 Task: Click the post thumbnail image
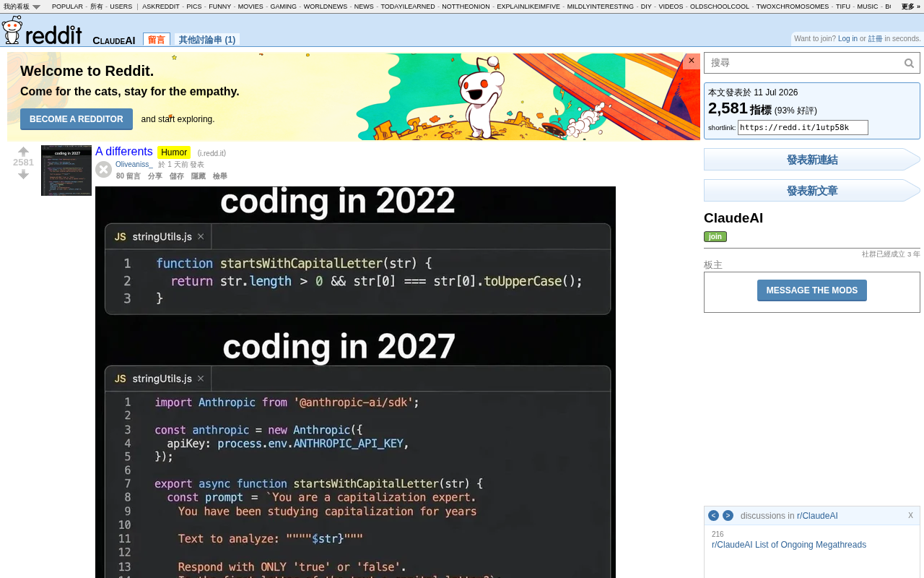coord(66,171)
